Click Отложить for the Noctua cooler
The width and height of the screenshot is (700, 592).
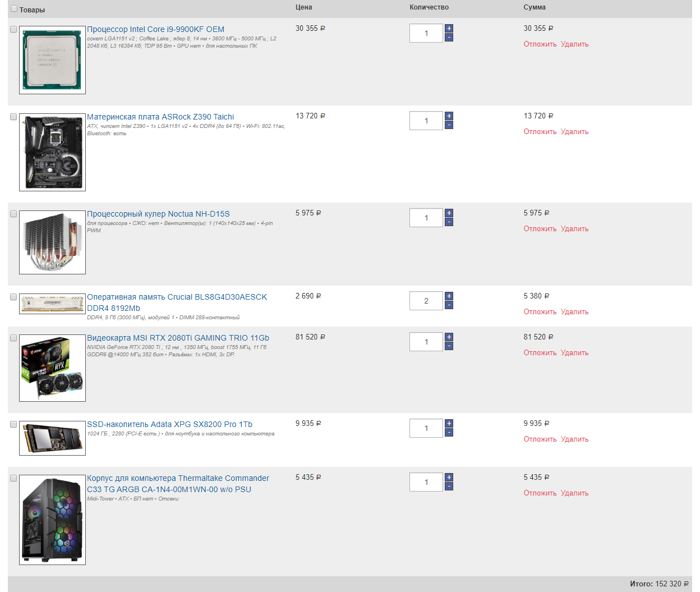tap(540, 229)
